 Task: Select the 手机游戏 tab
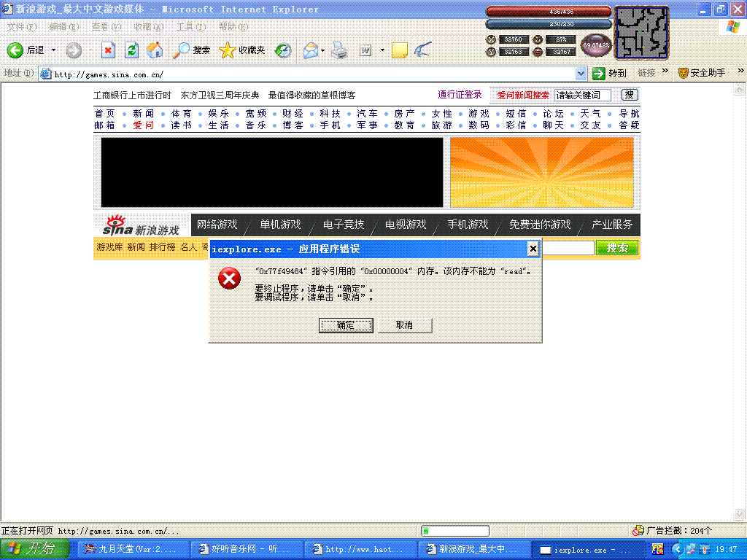468,225
